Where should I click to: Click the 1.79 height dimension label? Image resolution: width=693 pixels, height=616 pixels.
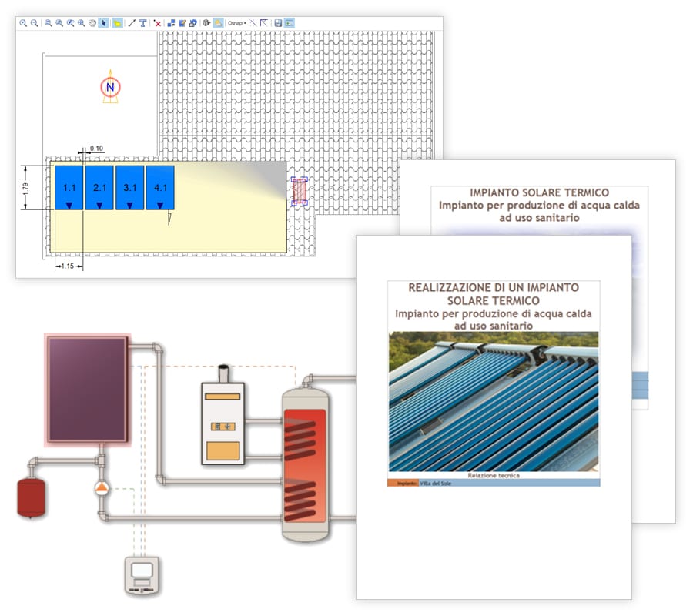[x=25, y=189]
